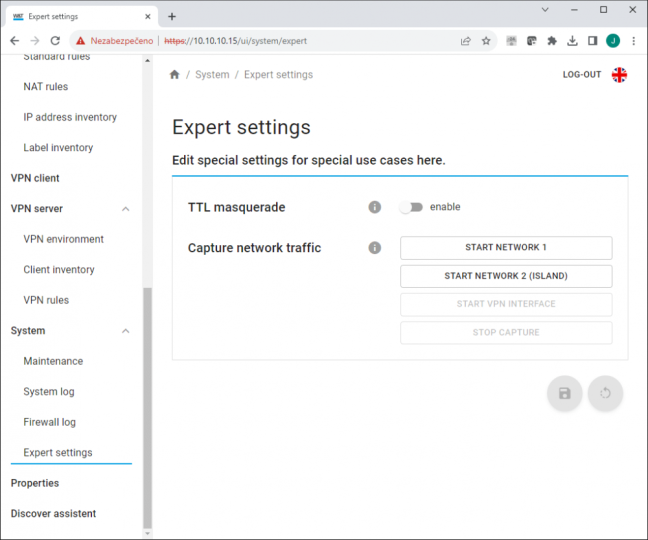
Task: Click sidebar scroll up arrow
Action: [148, 61]
